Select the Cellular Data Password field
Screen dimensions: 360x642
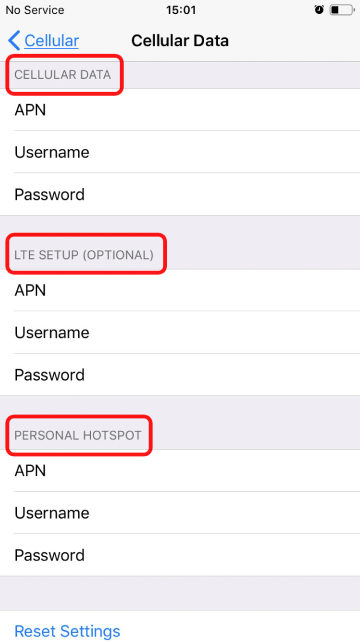point(180,194)
